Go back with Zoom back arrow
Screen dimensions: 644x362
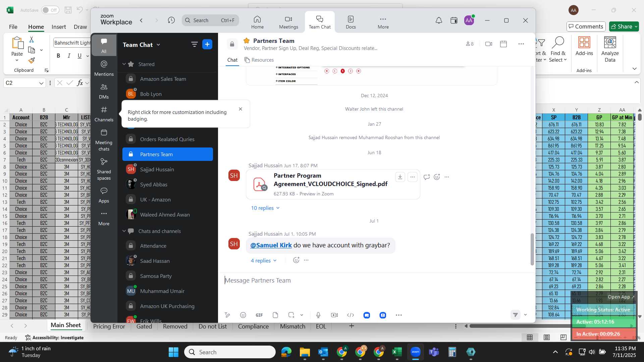coord(141,20)
